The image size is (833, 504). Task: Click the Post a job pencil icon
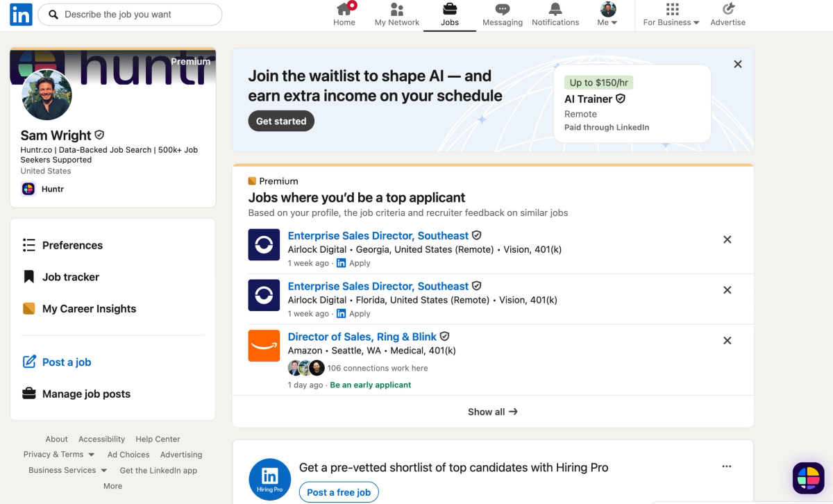tap(29, 362)
